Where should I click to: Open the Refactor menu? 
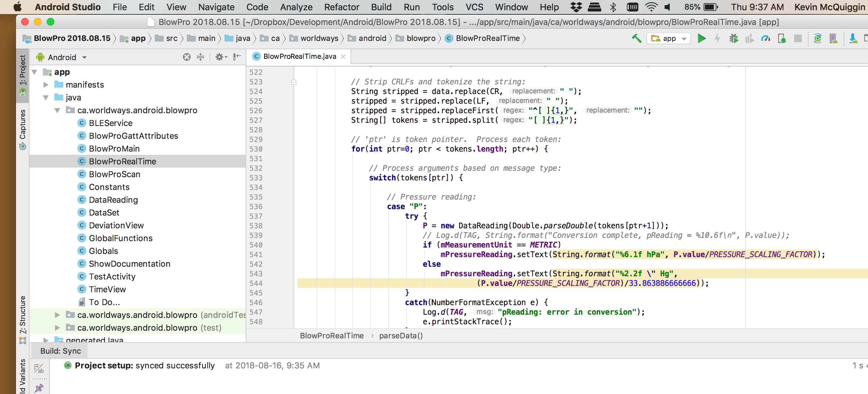point(341,7)
